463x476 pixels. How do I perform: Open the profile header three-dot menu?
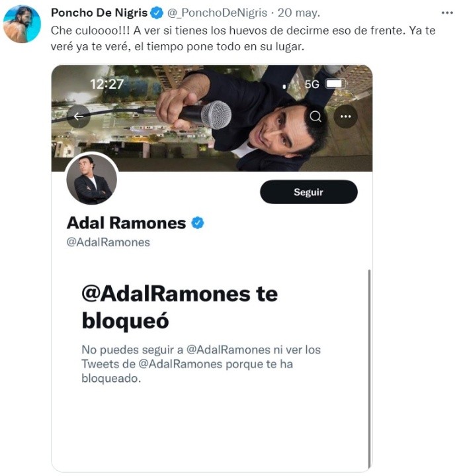[x=345, y=117]
